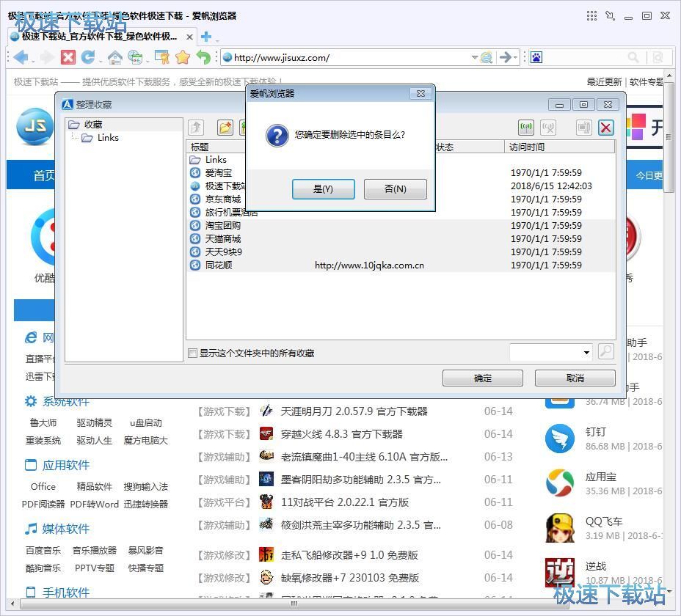Go back with the blue back arrow
The height and width of the screenshot is (616, 681).
tap(20, 57)
